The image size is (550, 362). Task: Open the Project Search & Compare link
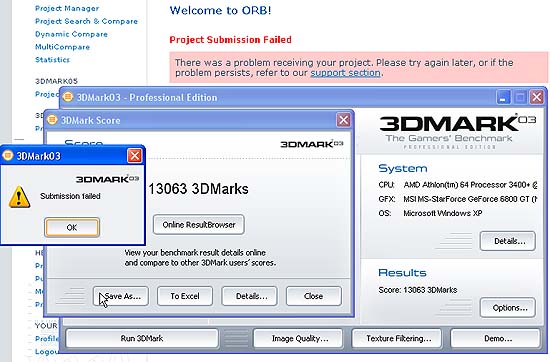(x=86, y=21)
